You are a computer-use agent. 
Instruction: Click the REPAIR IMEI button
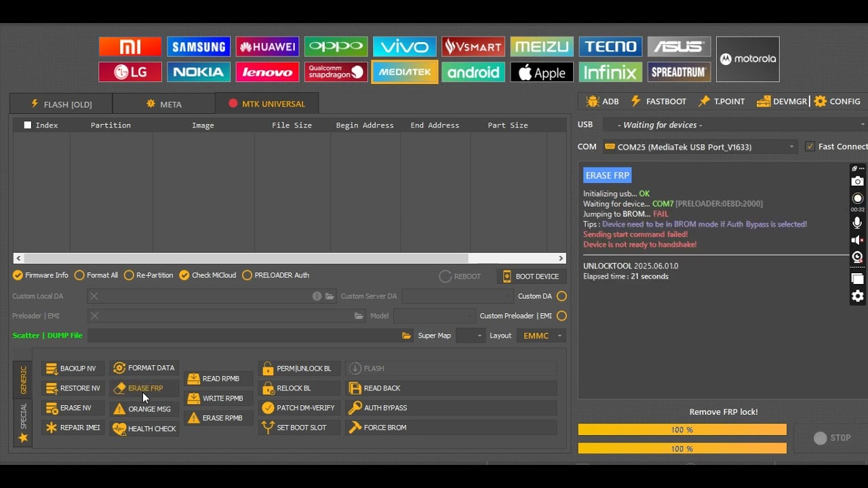(x=73, y=428)
